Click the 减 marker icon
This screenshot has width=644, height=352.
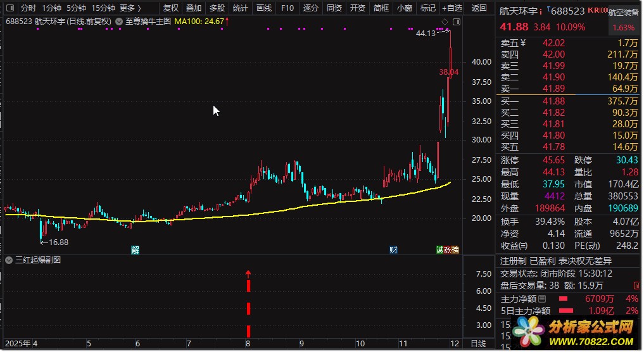pyautogui.click(x=439, y=249)
